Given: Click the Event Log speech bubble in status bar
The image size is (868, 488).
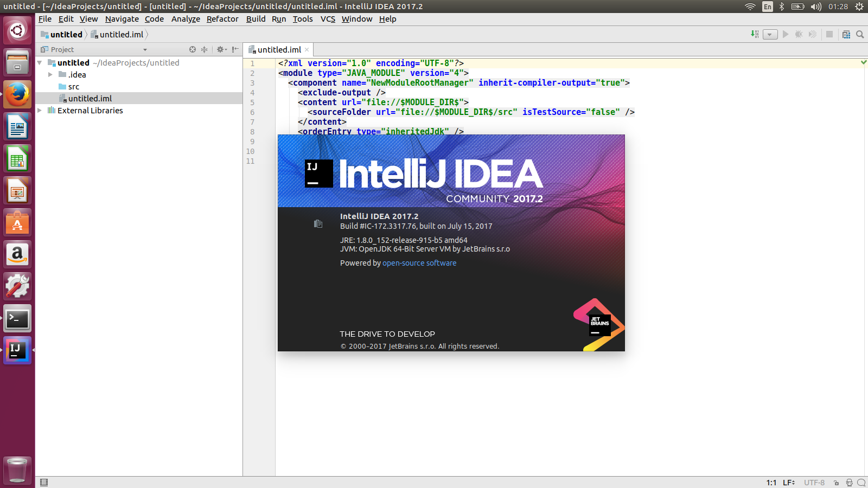Looking at the screenshot, I should pyautogui.click(x=861, y=482).
